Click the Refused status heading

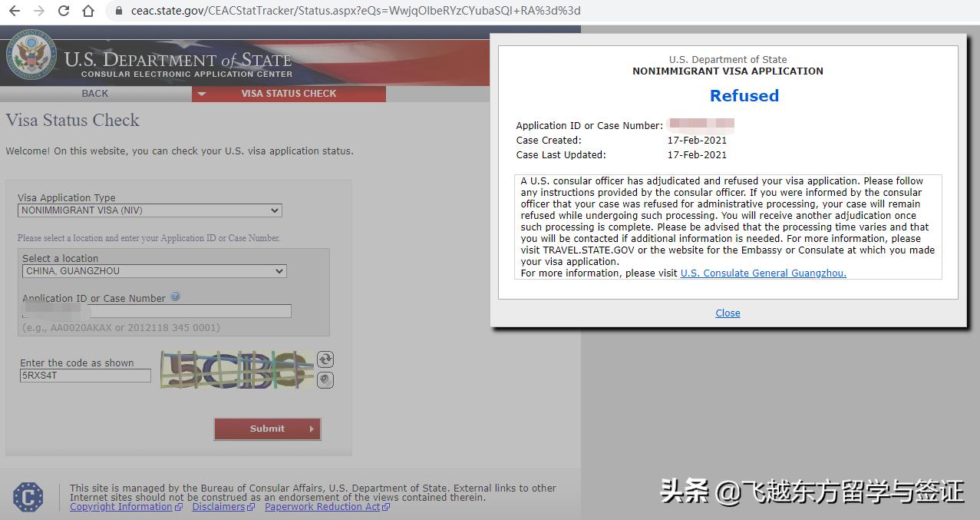[x=744, y=95]
